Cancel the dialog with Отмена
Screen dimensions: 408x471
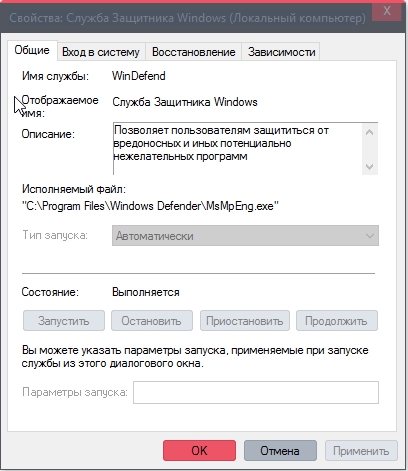tap(280, 451)
